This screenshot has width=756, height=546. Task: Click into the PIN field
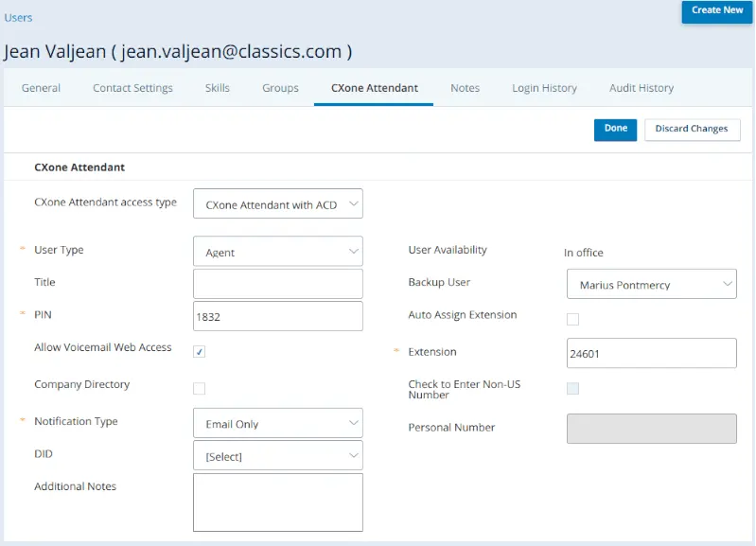278,316
